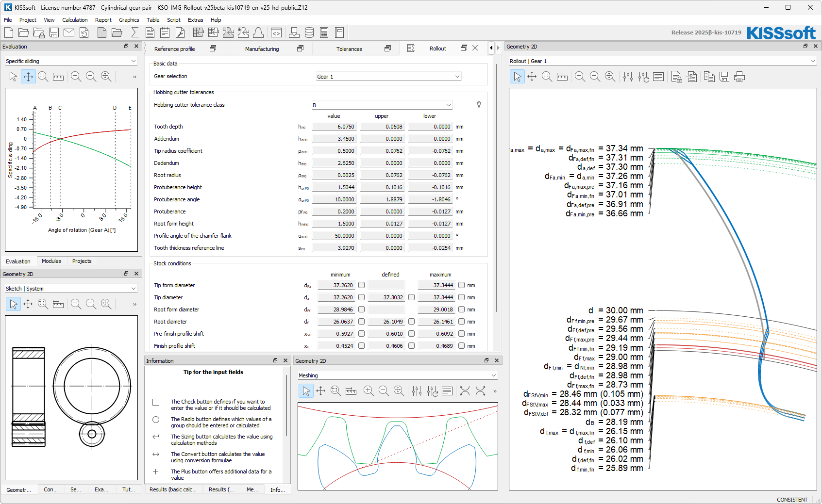Open the send by email envelope icon

[x=69, y=33]
